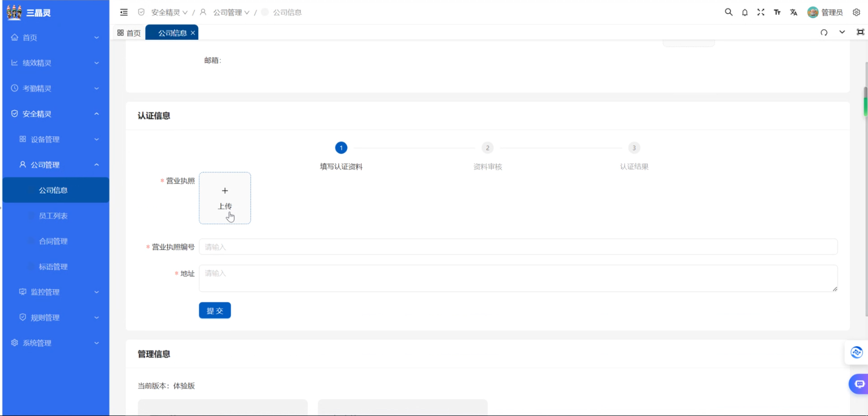The image size is (868, 416).
Task: Toggle fullscreen mode icon
Action: point(761,12)
